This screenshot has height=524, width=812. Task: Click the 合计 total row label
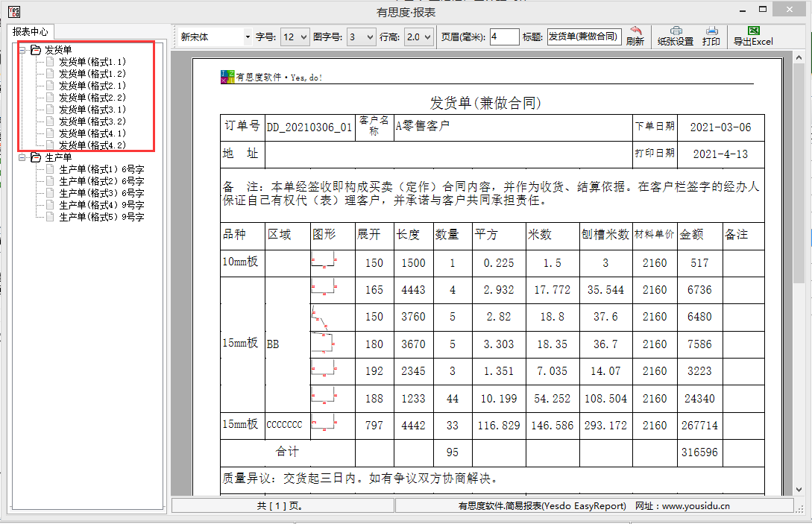[x=287, y=452]
